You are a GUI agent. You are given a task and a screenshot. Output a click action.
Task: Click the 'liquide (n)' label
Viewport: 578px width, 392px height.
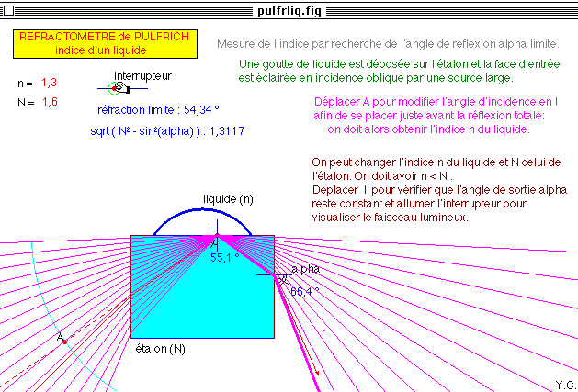click(x=228, y=198)
